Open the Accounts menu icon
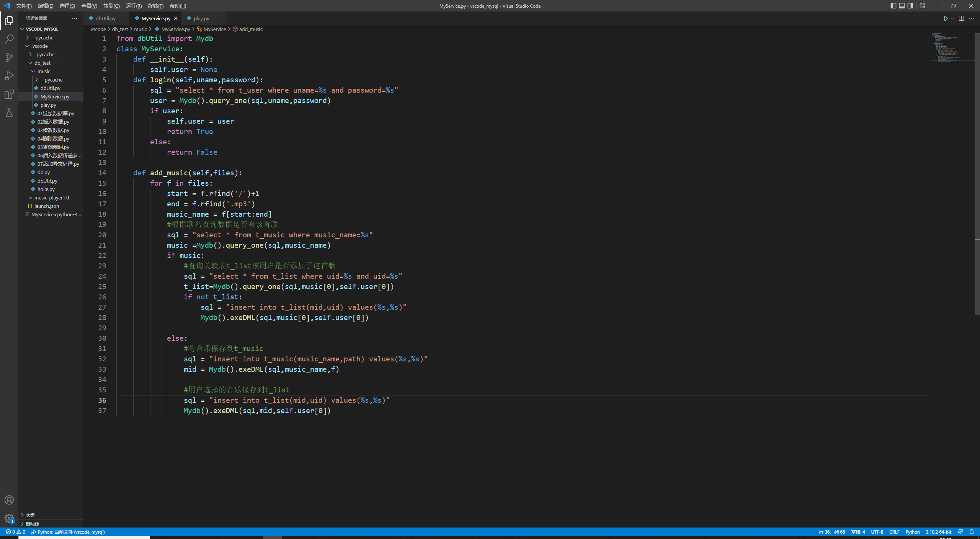This screenshot has width=980, height=539. click(x=9, y=500)
